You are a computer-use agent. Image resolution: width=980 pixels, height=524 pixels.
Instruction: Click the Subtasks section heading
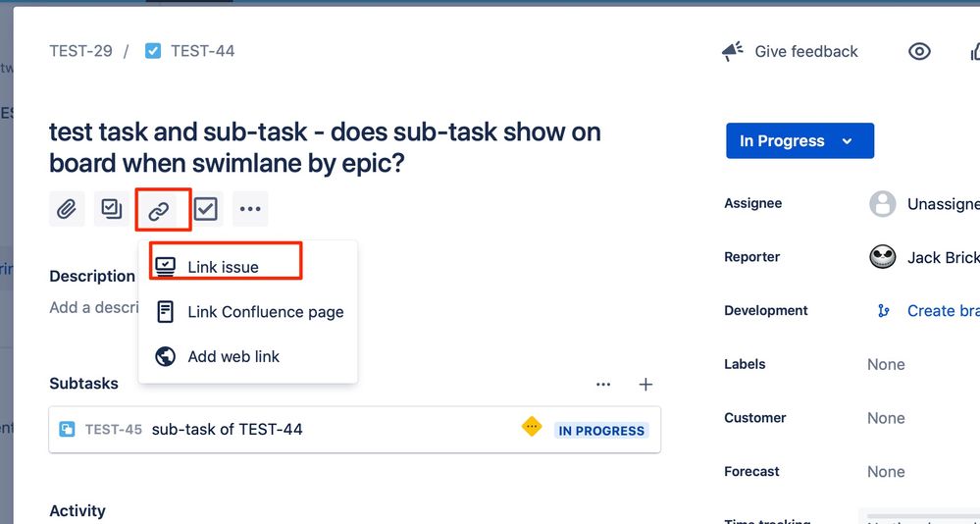[x=83, y=384]
